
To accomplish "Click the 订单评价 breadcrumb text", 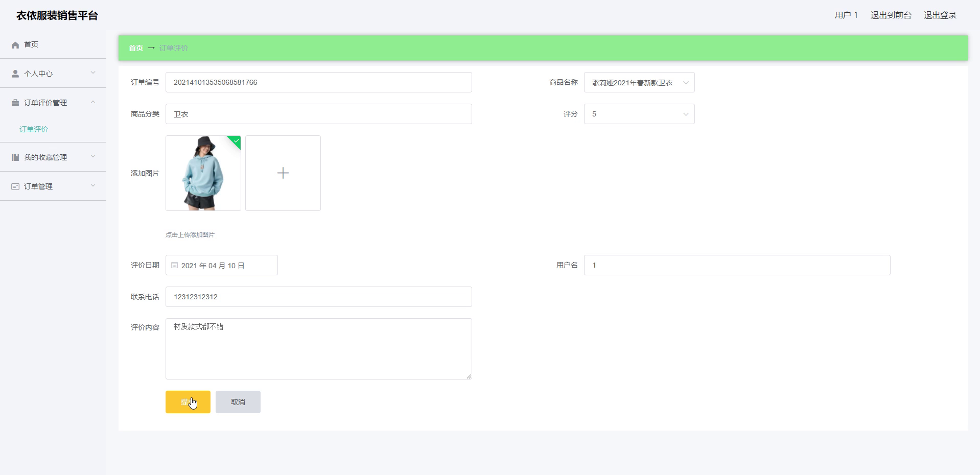I will click(x=174, y=48).
